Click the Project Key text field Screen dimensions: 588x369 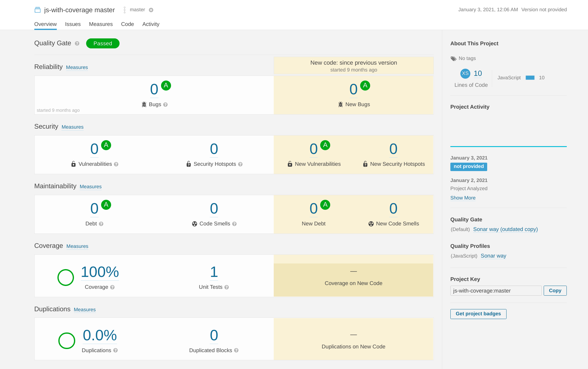496,291
